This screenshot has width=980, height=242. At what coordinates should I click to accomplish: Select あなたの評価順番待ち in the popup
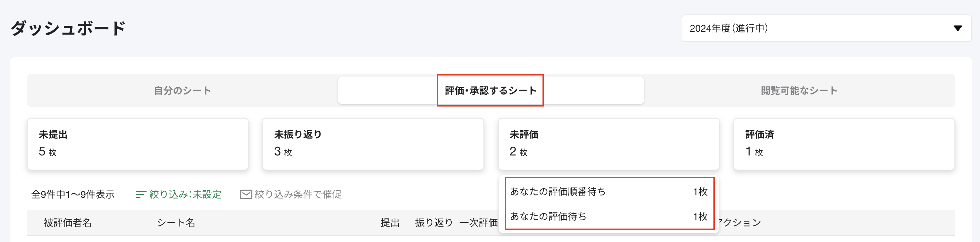609,192
